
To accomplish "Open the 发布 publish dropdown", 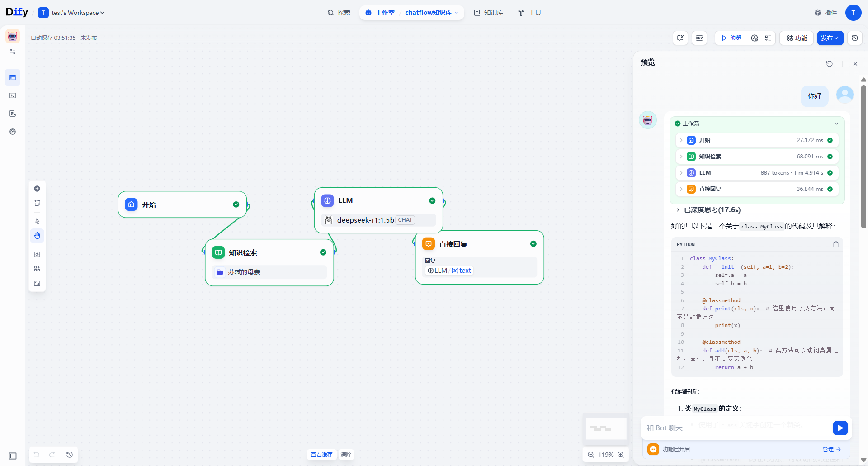I will [830, 38].
